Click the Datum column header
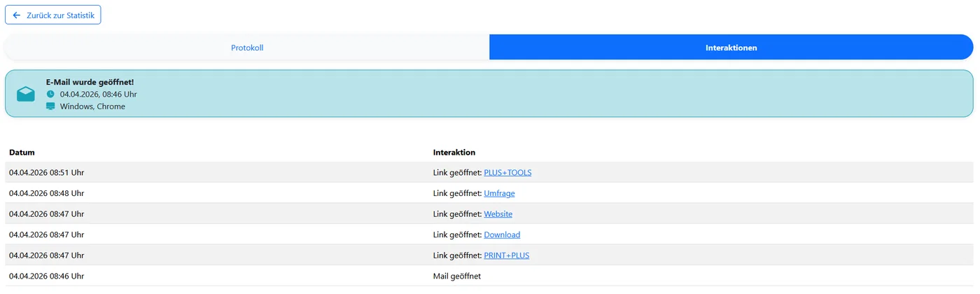Screen dimensions: 980x294 click(22, 152)
